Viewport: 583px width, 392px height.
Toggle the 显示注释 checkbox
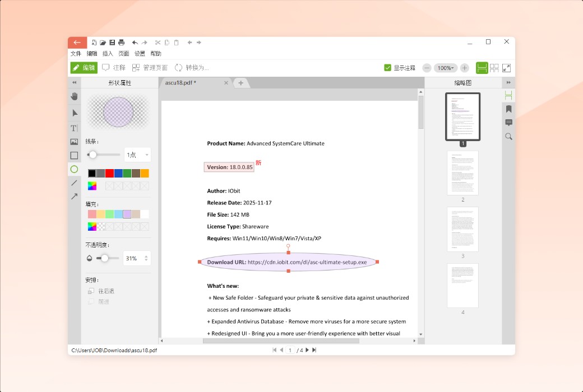(387, 67)
